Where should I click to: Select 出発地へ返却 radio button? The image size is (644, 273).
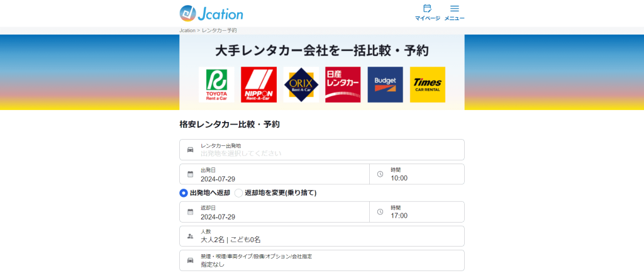pos(184,193)
